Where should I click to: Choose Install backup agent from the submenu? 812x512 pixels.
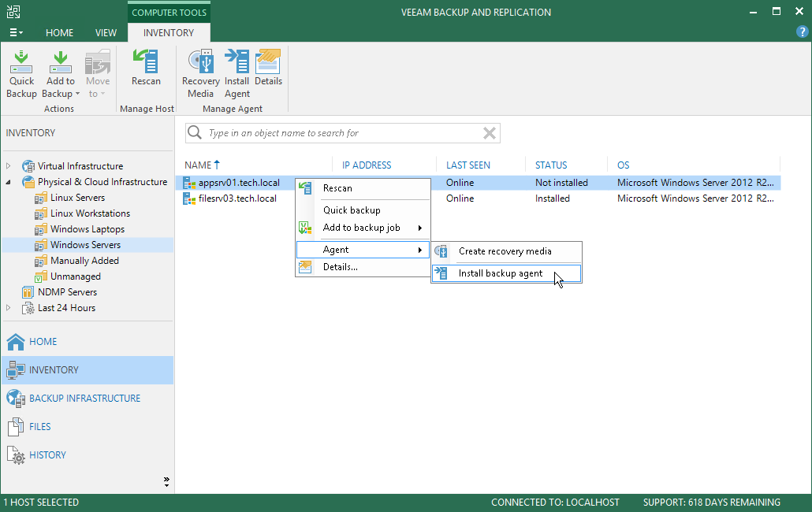(x=506, y=273)
